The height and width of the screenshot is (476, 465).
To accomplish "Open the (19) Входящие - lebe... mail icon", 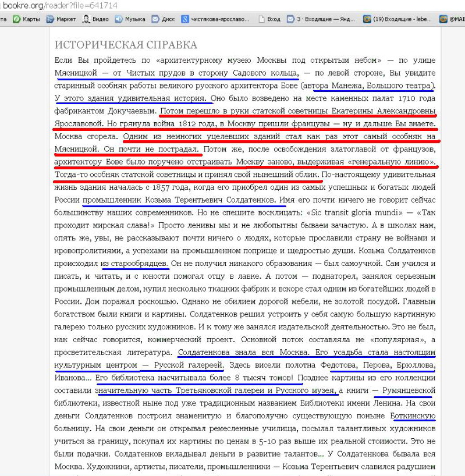I will click(x=367, y=19).
